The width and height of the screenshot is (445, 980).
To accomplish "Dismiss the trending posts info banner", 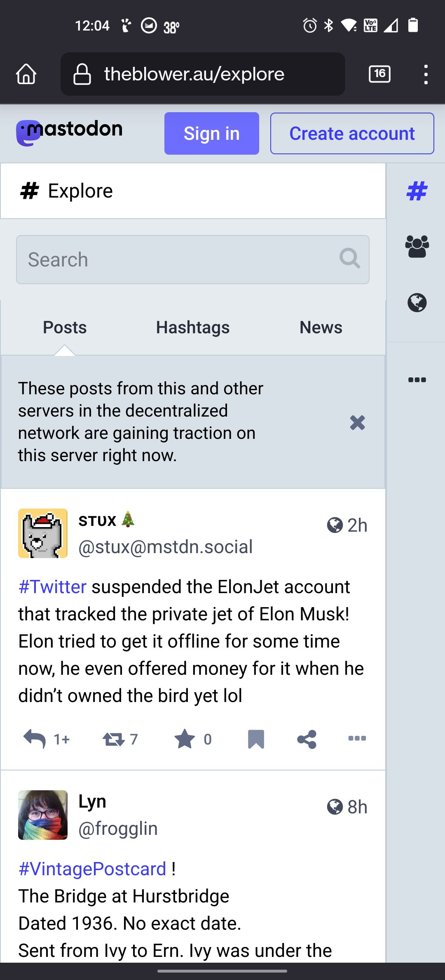I will (357, 422).
